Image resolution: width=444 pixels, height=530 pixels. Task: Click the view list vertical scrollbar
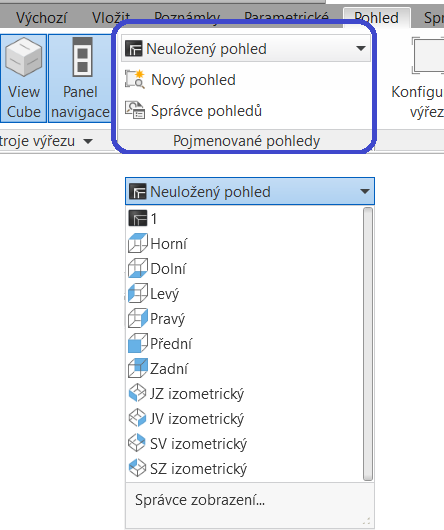click(x=368, y=344)
